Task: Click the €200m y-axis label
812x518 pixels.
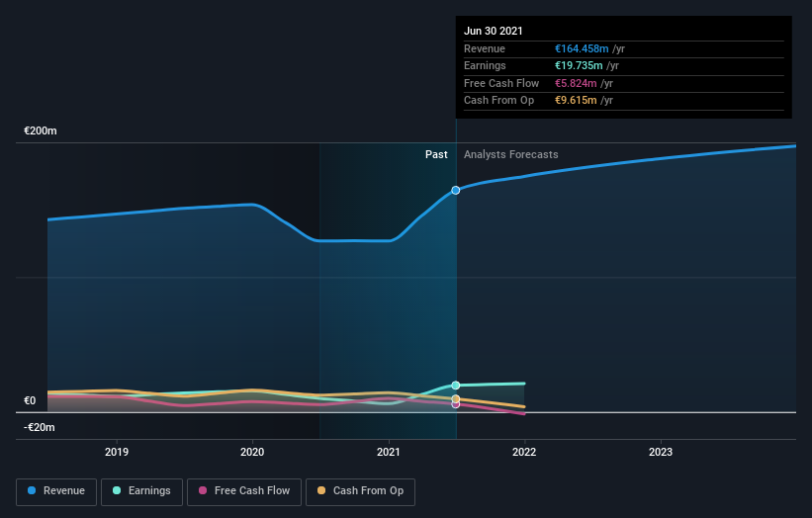Action: point(41,130)
